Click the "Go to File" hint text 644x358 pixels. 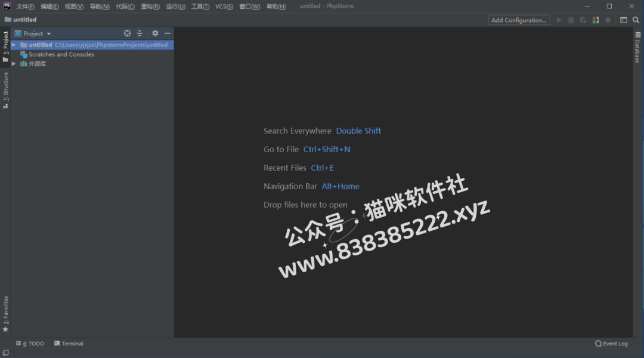click(x=281, y=149)
